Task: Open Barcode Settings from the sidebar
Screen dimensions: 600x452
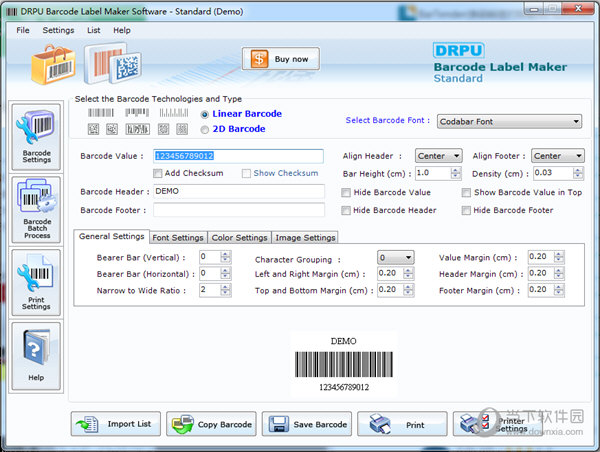Action: coord(36,136)
